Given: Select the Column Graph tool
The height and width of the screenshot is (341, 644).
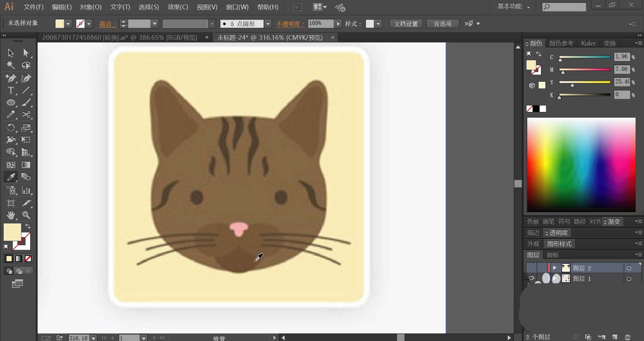Looking at the screenshot, I should point(26,190).
